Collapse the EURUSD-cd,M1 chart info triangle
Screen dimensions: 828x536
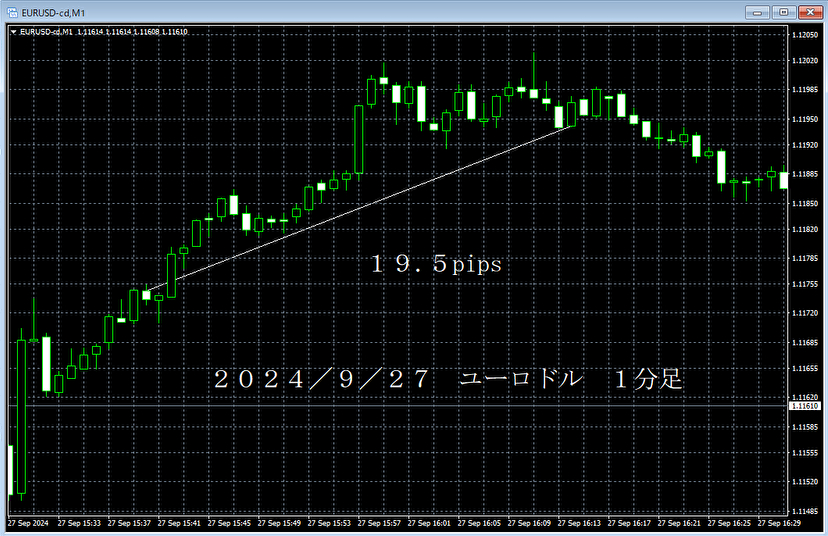(14, 32)
